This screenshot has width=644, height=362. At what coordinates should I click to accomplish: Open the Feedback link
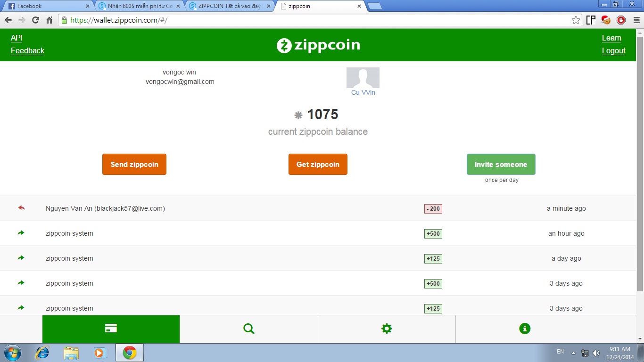coord(27,51)
